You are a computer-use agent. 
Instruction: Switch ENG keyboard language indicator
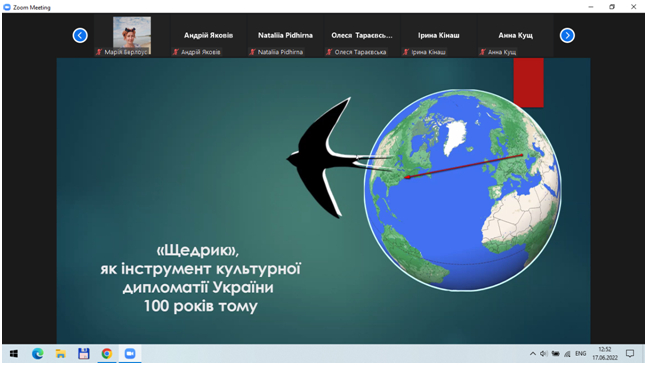point(580,354)
